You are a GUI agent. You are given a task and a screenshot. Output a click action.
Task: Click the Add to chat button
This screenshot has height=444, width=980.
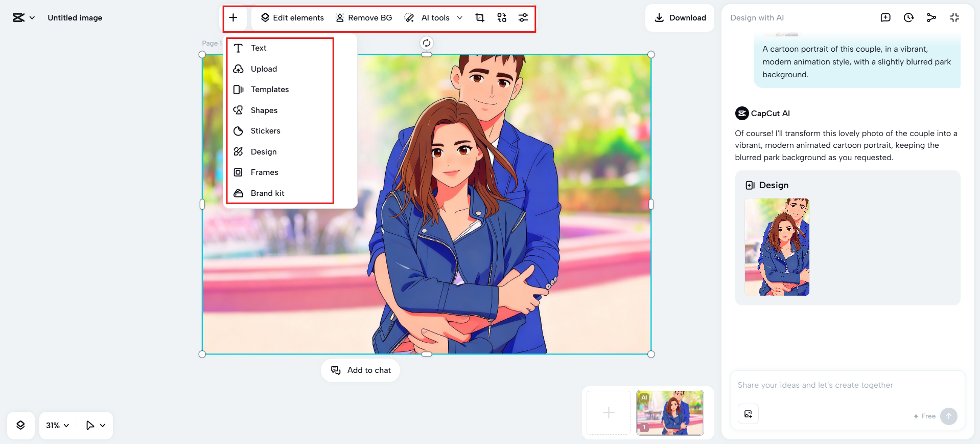(x=361, y=370)
